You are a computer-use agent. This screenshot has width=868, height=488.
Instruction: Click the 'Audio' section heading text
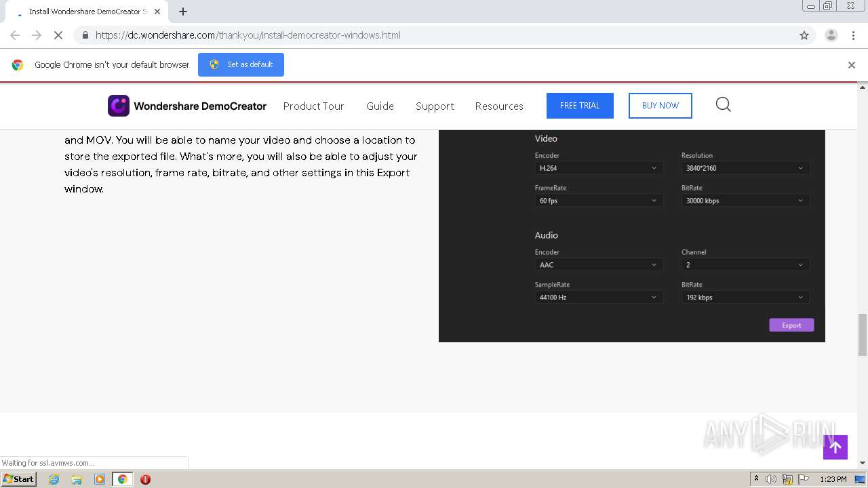[x=547, y=235]
